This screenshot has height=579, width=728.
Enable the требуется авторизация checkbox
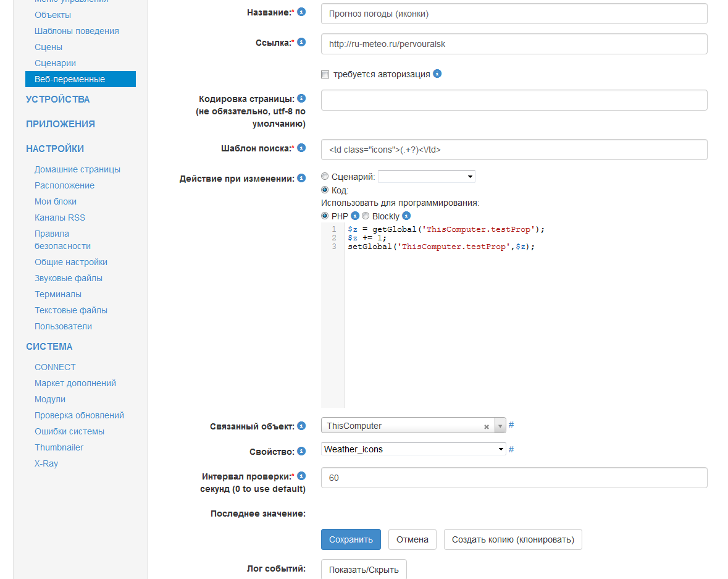click(325, 74)
